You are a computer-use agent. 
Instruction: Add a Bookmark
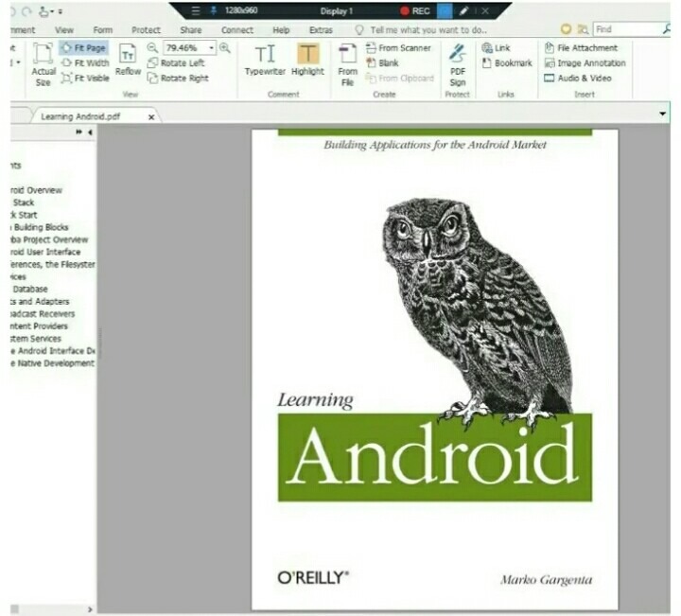click(507, 63)
